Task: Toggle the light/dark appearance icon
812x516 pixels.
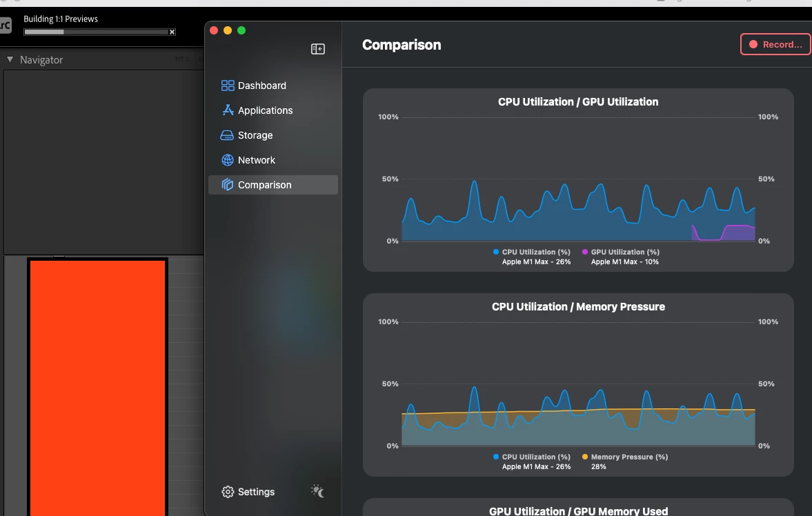Action: (x=317, y=490)
